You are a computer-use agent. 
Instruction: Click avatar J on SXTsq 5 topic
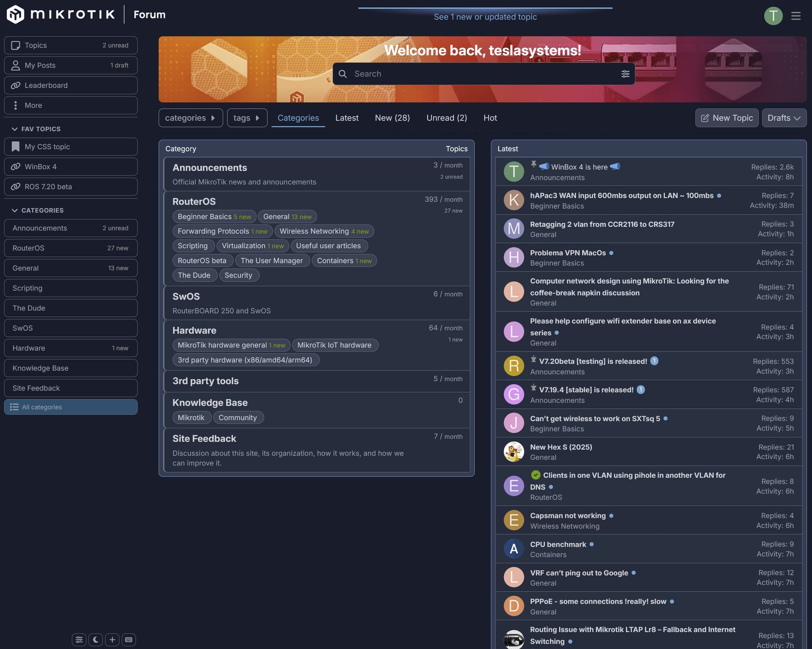(514, 423)
